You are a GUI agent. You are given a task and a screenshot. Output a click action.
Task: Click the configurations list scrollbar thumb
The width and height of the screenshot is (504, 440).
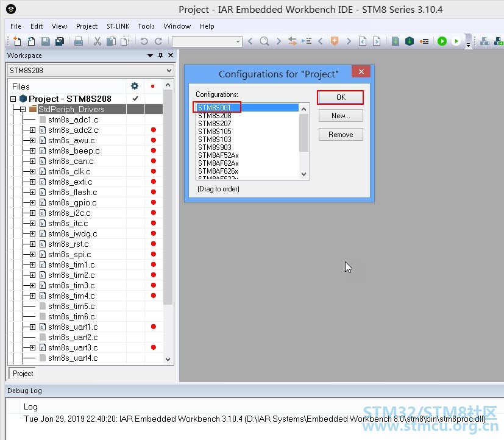pos(303,132)
